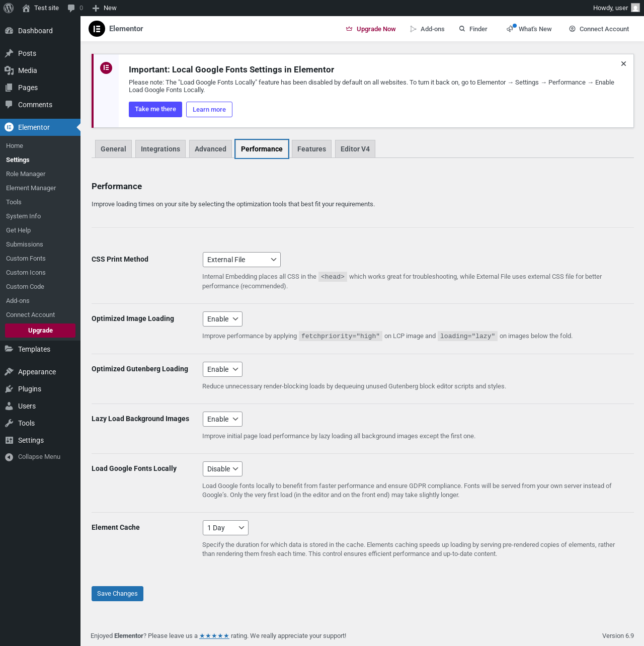
Task: Click the Elementor logo in the header
Action: [97, 29]
